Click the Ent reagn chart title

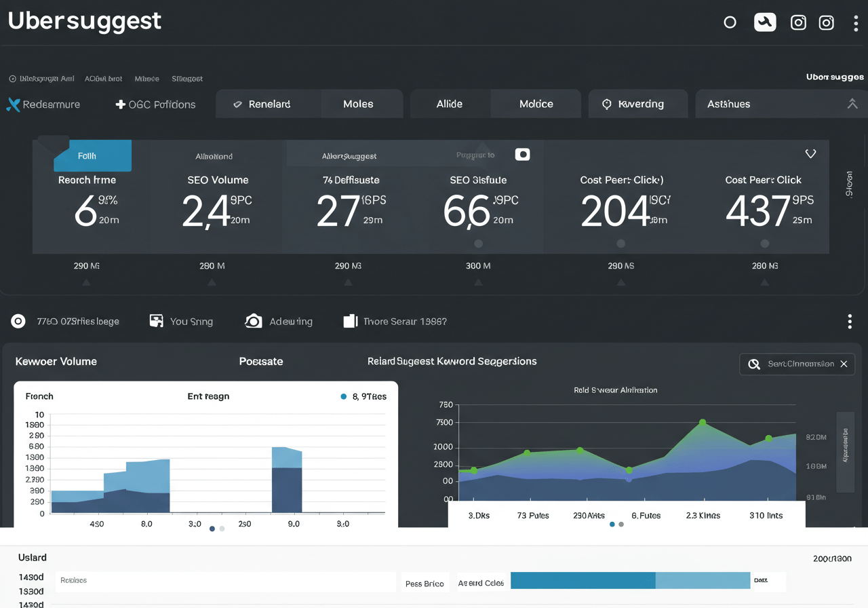point(208,396)
